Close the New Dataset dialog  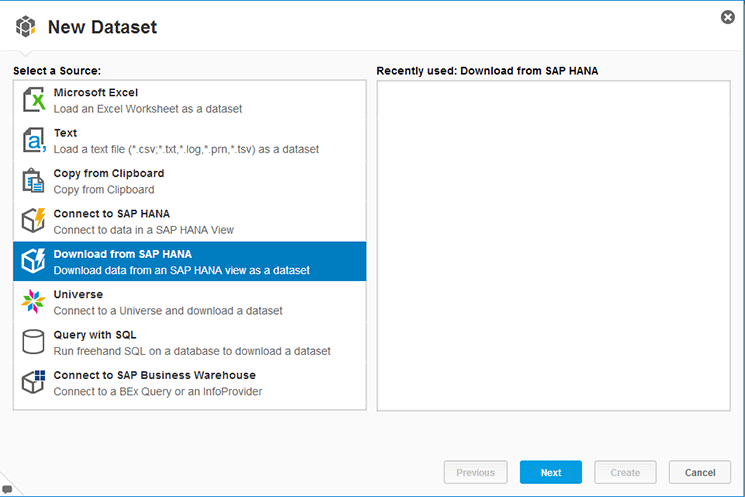click(x=728, y=17)
